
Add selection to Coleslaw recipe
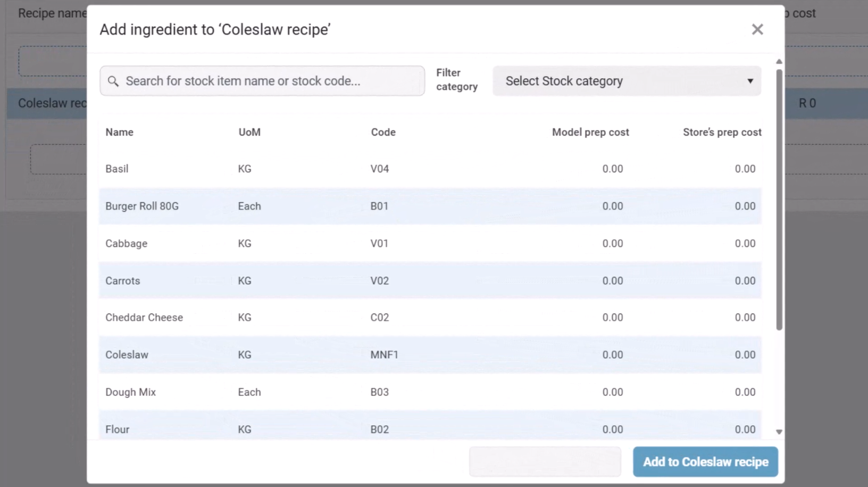(705, 462)
